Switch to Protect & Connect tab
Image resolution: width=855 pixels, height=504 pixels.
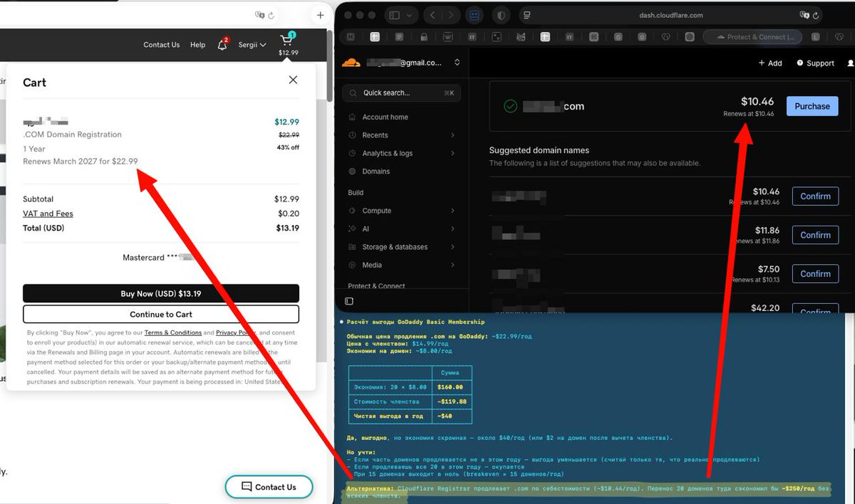pyautogui.click(x=752, y=37)
